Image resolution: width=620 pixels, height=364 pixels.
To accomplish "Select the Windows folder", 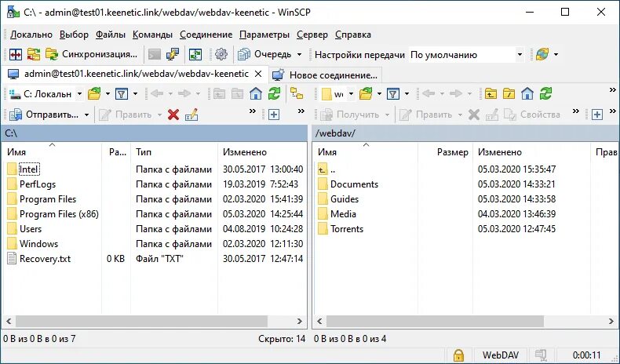I will tap(38, 244).
